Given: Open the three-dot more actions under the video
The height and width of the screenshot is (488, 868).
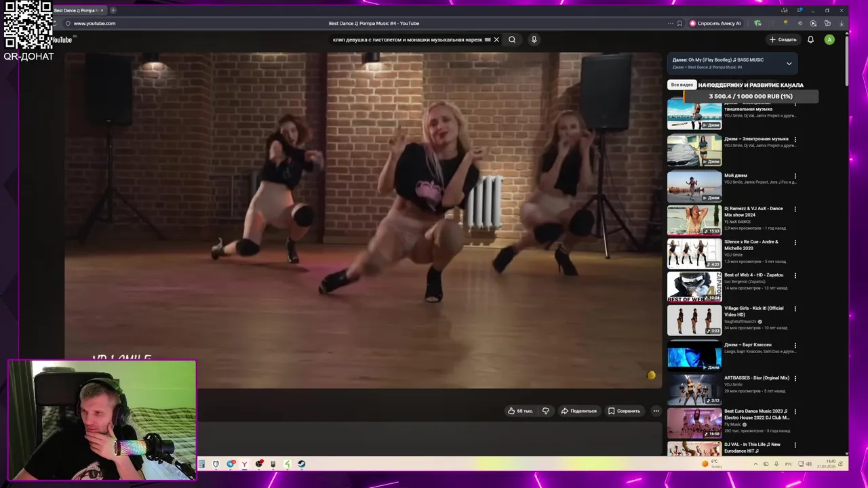Looking at the screenshot, I should (656, 411).
